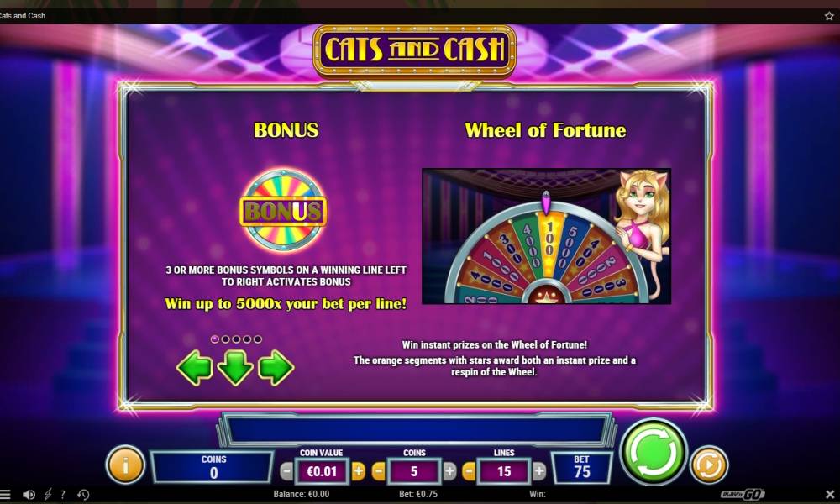
Task: Click the green down arrow
Action: pyautogui.click(x=235, y=368)
